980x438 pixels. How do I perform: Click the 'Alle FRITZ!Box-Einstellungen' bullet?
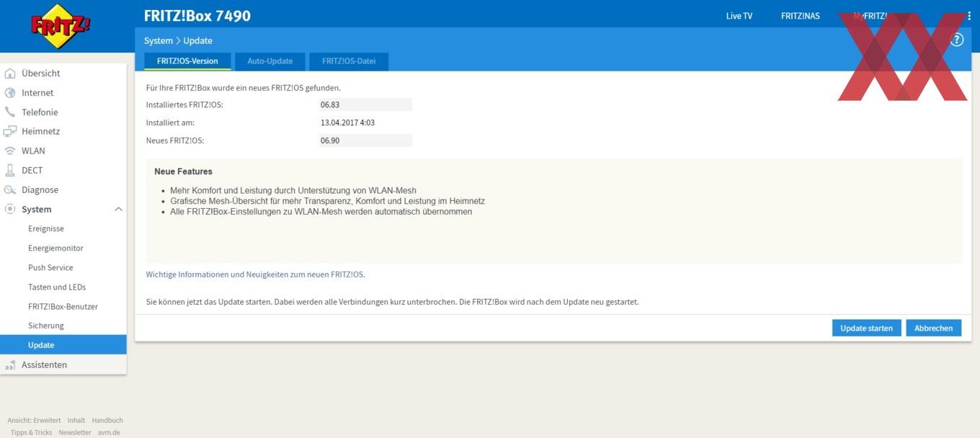point(321,212)
